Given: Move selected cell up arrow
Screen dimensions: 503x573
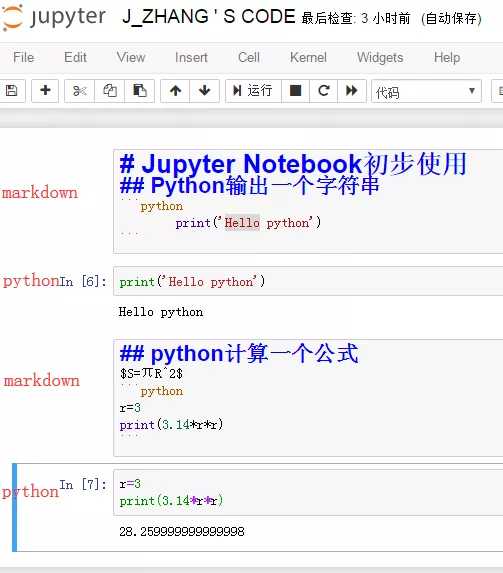Looking at the screenshot, I should click(175, 91).
